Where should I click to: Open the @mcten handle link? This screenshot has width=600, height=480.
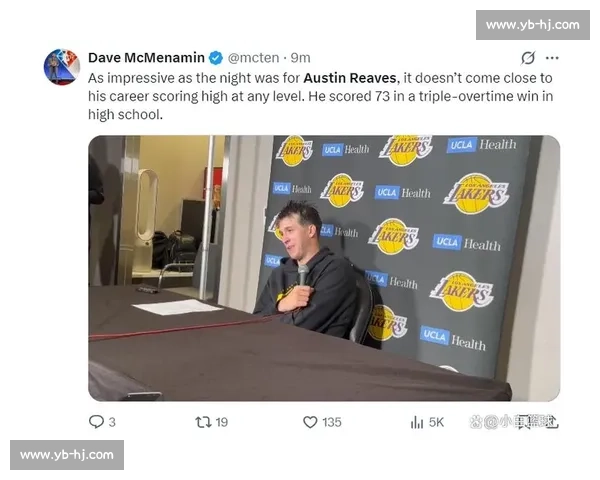253,58
